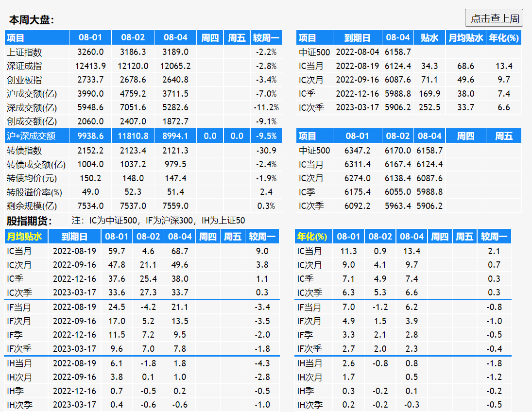The width and height of the screenshot is (532, 412).
Task: Click the 月均贴水 header in top-right table
Action: click(466, 38)
